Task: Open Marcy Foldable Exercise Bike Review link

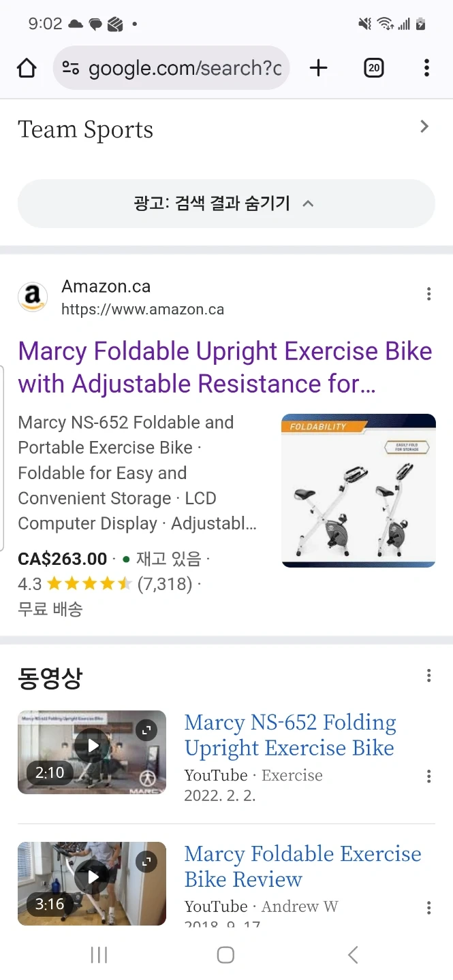Action: coord(302,866)
